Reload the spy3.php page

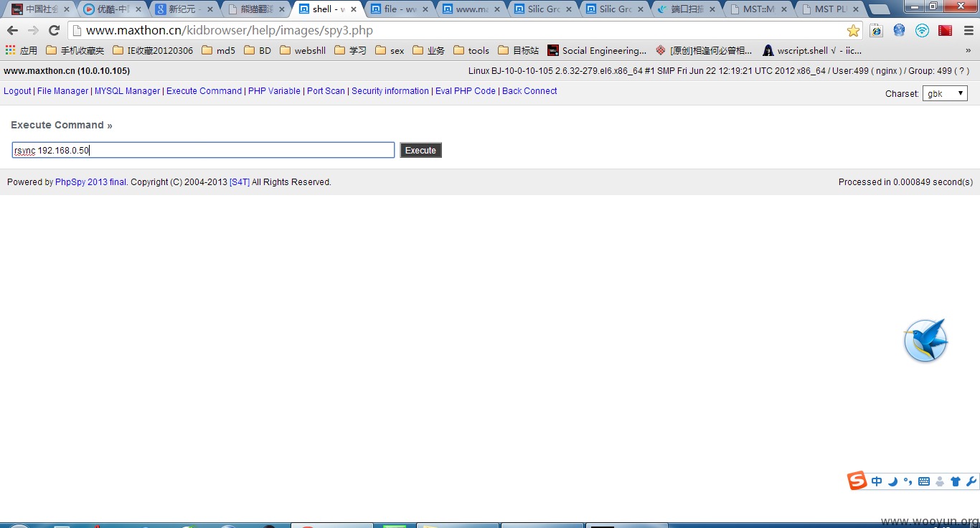(x=54, y=30)
